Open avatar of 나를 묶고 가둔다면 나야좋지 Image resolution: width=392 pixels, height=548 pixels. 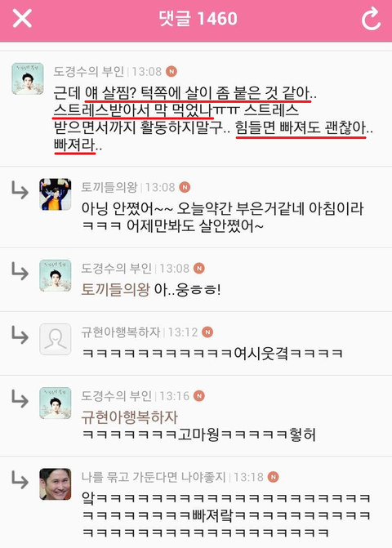click(x=56, y=484)
